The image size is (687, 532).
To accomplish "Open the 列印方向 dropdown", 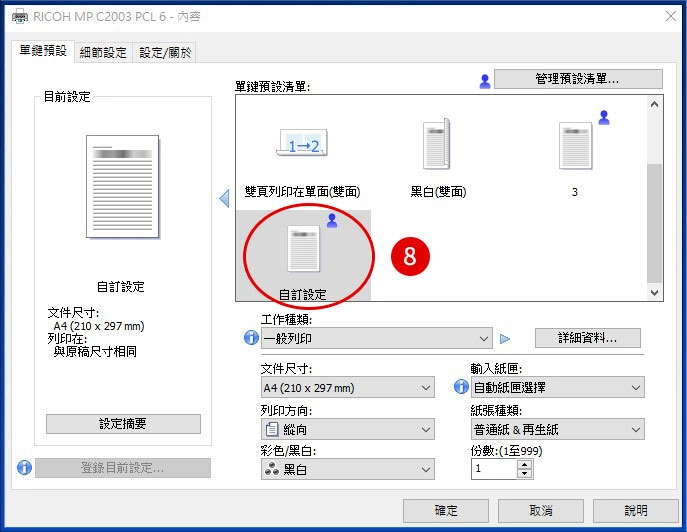I will click(347, 429).
